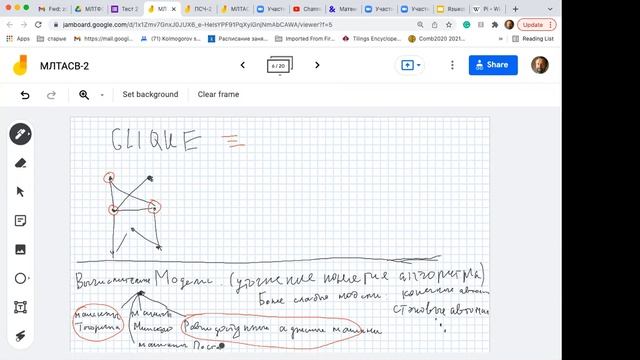640x360 pixels.
Task: Open the tab search chevron
Action: pyautogui.click(x=550, y=9)
